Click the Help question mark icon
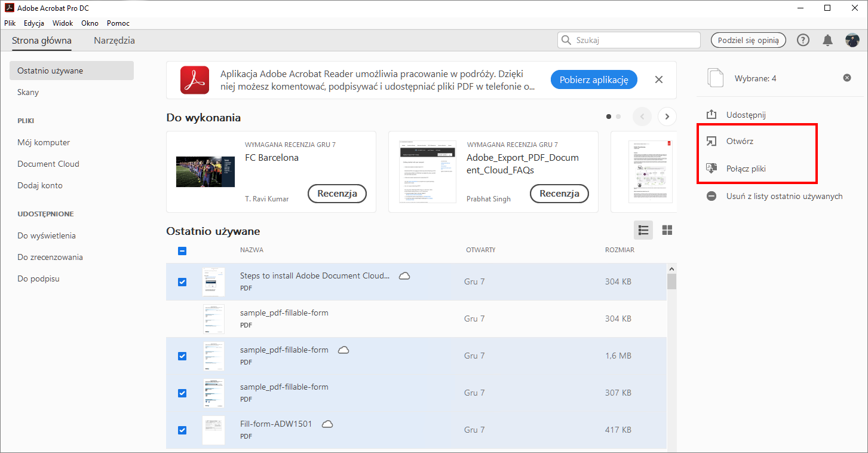 coord(803,40)
